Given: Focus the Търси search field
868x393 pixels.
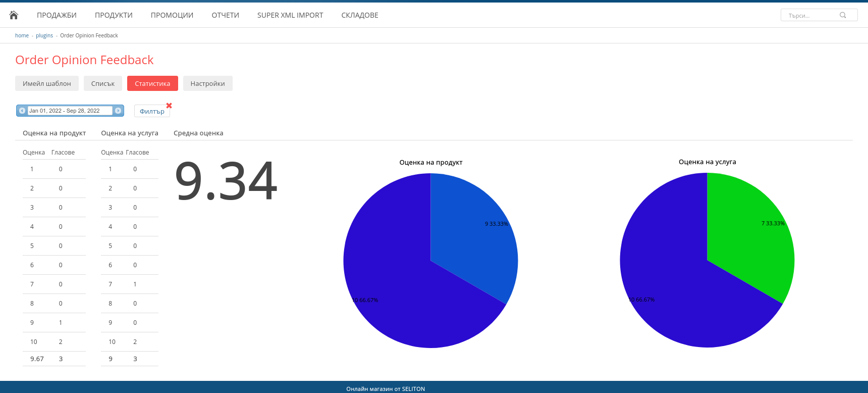Looking at the screenshot, I should [x=810, y=15].
